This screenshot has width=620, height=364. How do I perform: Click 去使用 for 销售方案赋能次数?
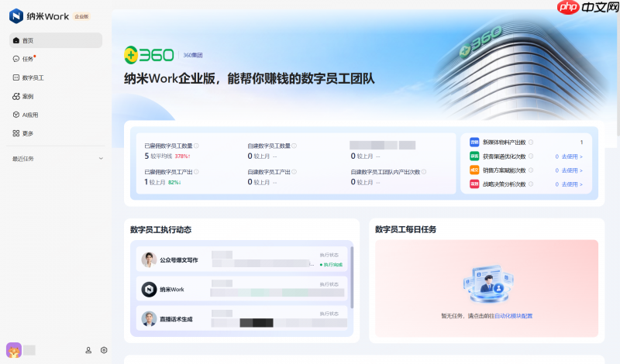pyautogui.click(x=572, y=170)
